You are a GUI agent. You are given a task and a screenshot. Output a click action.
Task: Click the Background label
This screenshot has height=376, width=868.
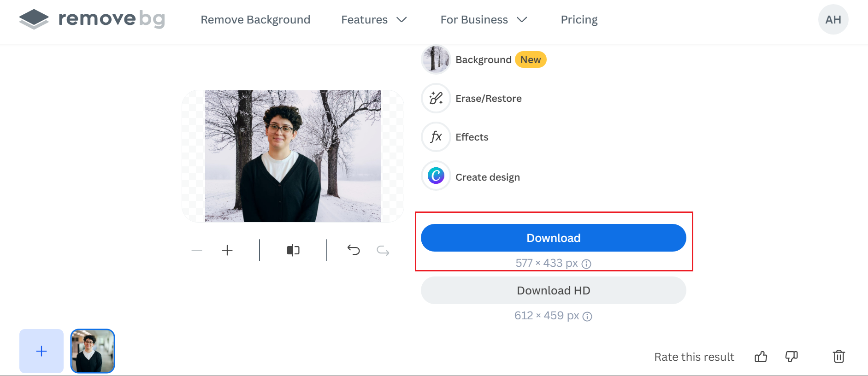tap(484, 60)
